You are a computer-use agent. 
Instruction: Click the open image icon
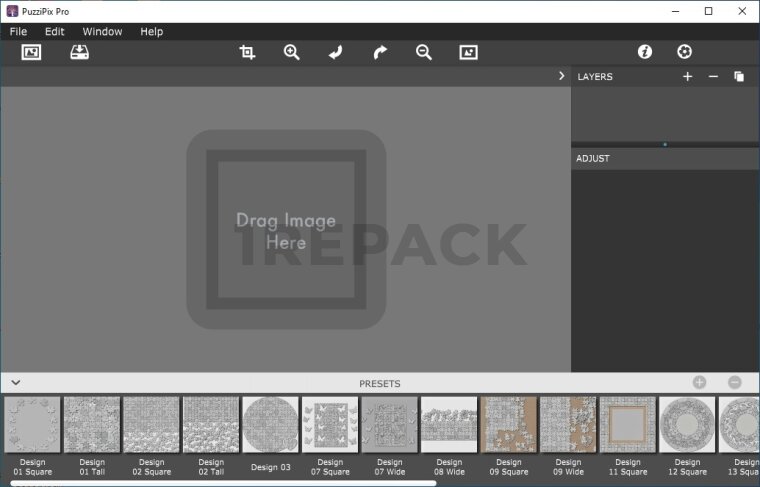(31, 52)
